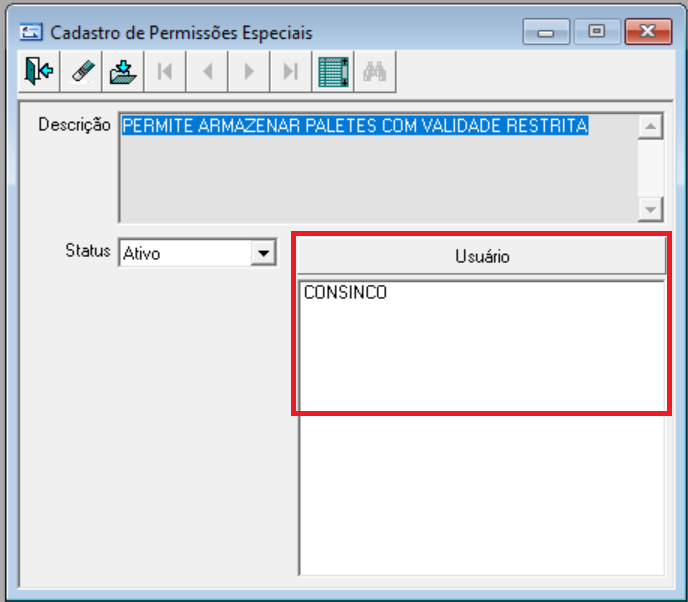688x602 pixels.
Task: Click the window title bar app icon
Action: pos(31,32)
